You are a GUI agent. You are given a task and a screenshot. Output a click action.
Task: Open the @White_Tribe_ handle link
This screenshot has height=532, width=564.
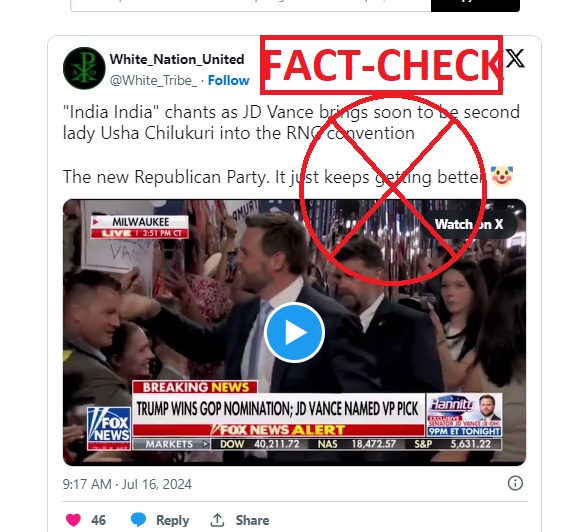point(153,81)
